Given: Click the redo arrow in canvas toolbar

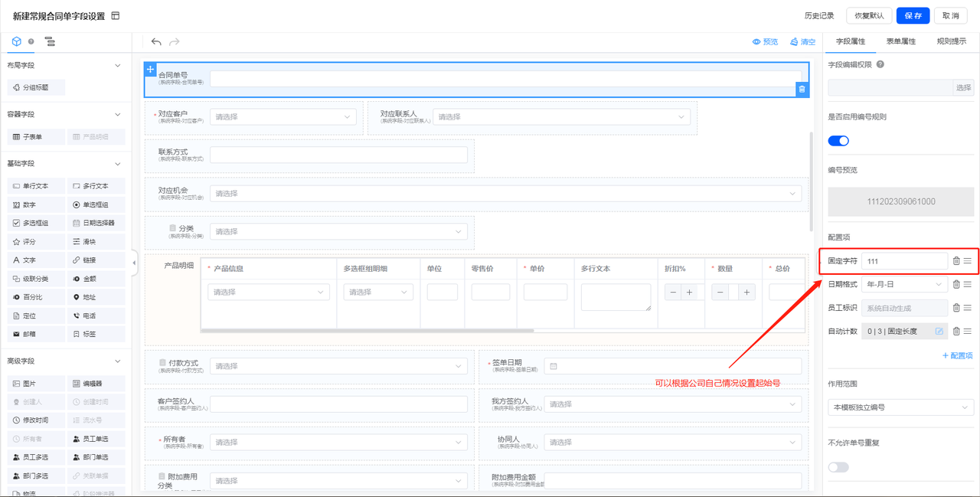Looking at the screenshot, I should (175, 42).
